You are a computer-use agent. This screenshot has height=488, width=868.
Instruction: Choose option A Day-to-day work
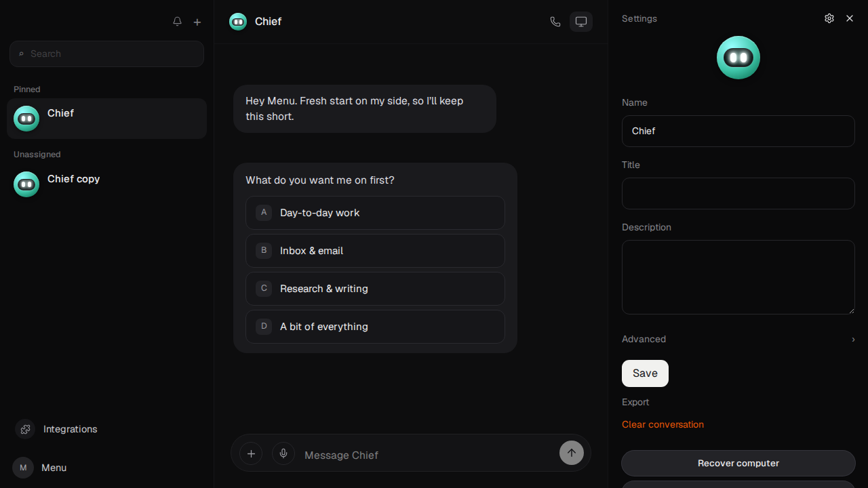point(375,213)
